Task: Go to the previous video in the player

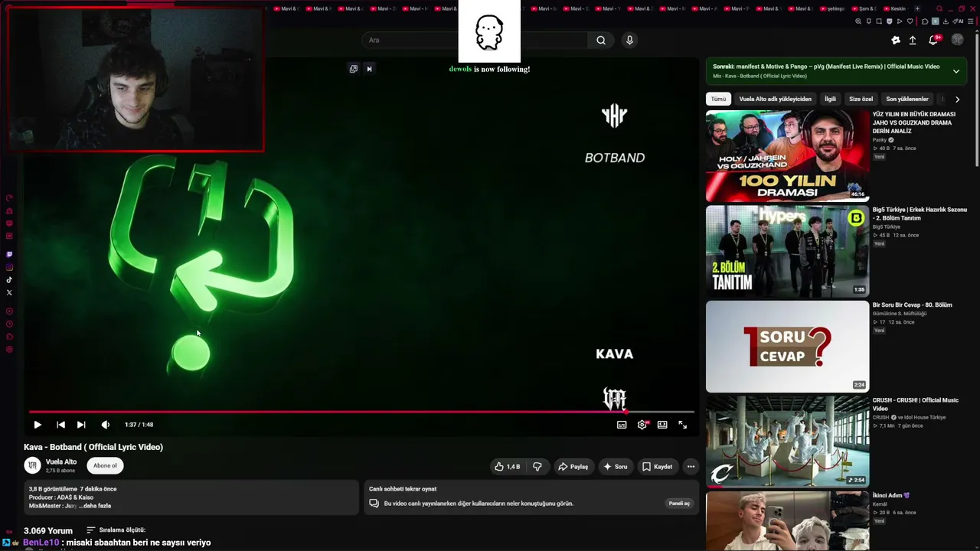Action: tap(60, 425)
